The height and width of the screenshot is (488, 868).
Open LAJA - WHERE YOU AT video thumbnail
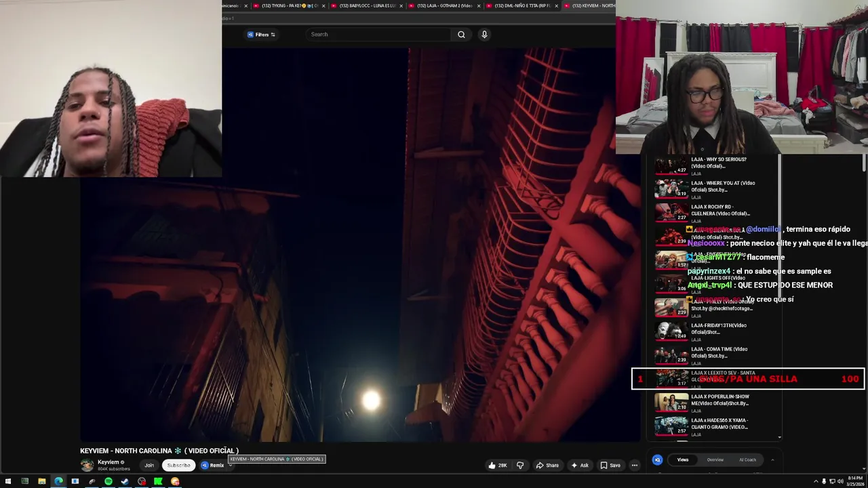(x=671, y=188)
